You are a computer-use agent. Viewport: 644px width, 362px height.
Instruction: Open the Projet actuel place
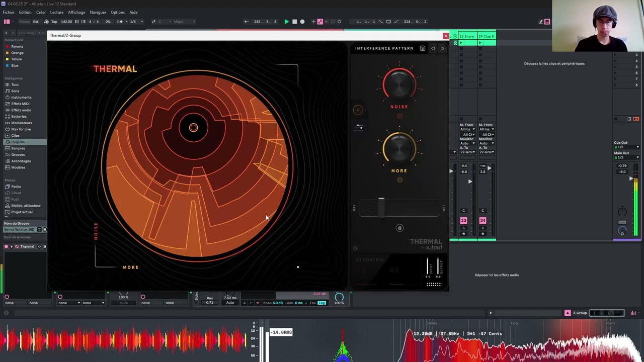(22, 212)
